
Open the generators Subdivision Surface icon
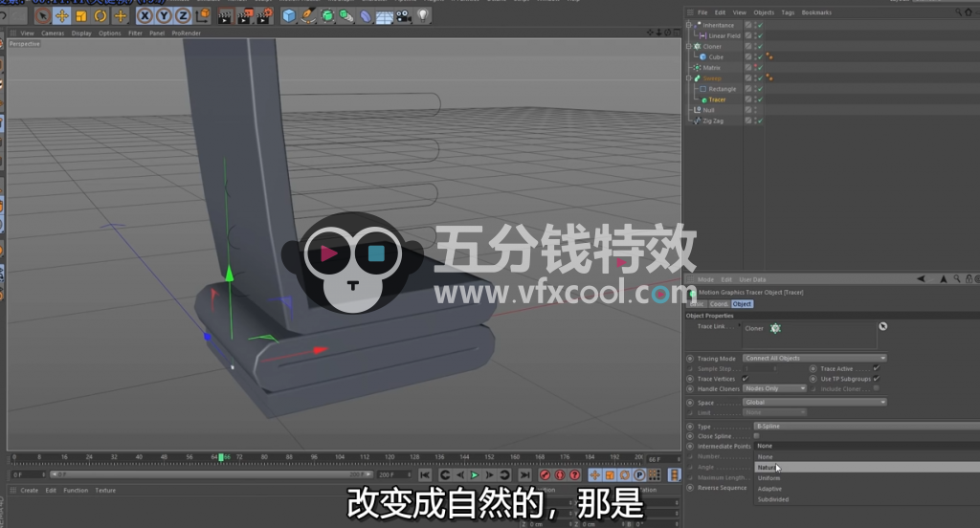click(327, 16)
